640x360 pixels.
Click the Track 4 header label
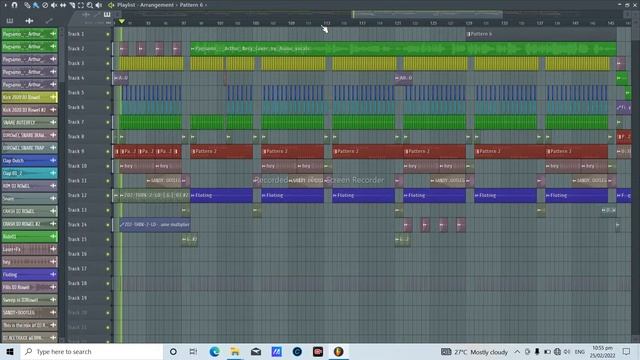76,78
